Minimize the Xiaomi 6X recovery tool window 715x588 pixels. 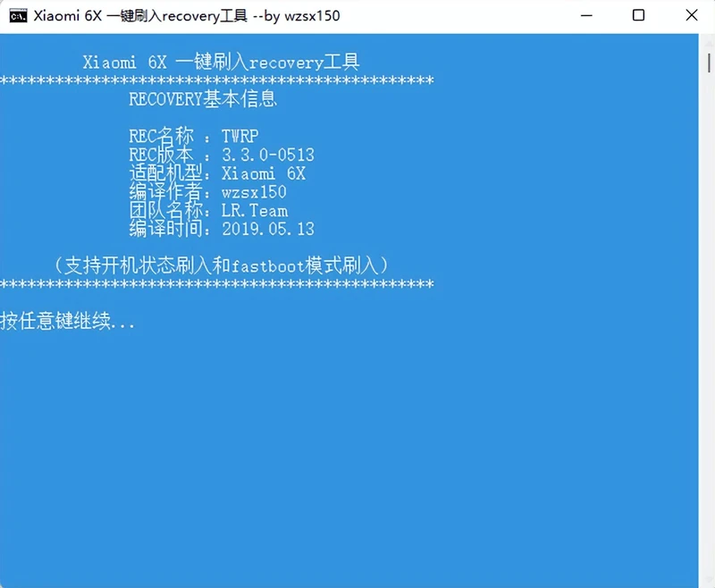click(x=586, y=15)
